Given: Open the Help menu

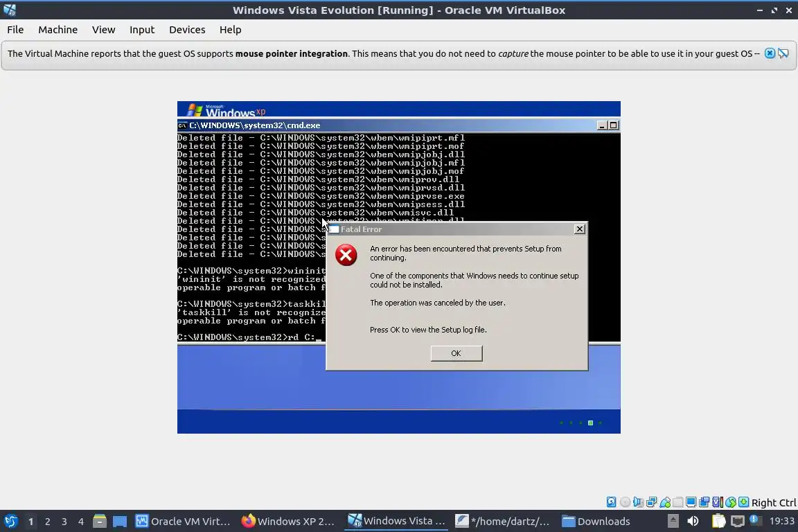Looking at the screenshot, I should (231, 30).
